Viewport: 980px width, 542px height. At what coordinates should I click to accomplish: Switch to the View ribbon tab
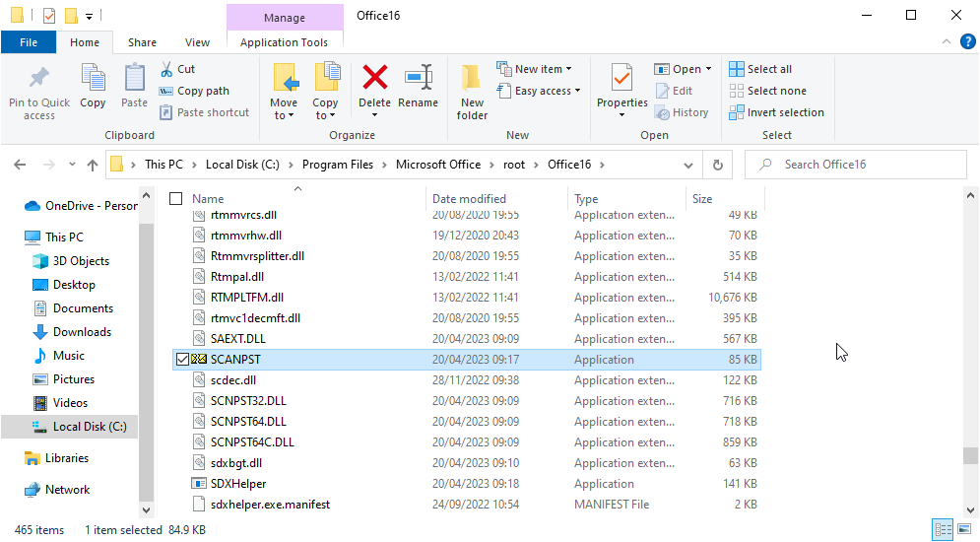[198, 42]
